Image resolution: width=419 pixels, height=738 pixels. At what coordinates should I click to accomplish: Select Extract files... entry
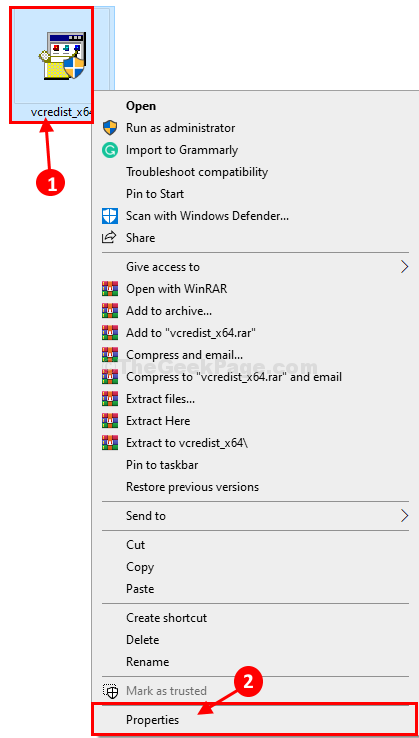[x=161, y=399]
